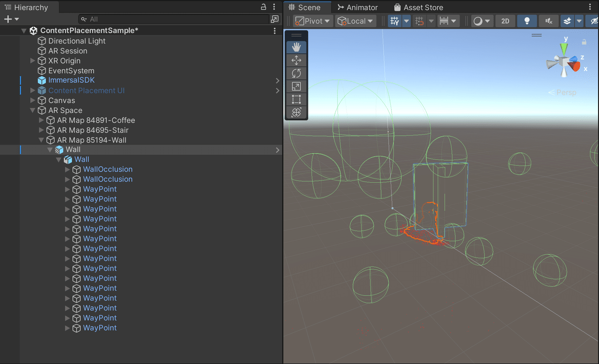The height and width of the screenshot is (364, 599).
Task: Select the Rotate tool
Action: 296,73
